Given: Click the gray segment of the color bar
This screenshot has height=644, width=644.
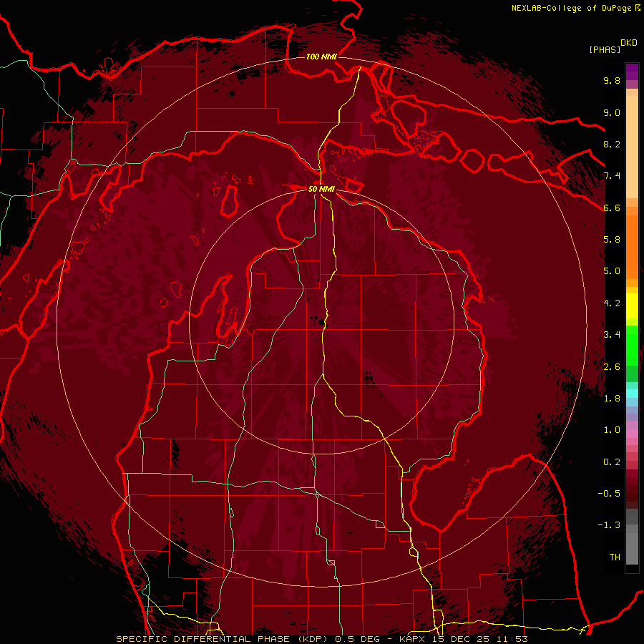Looking at the screenshot, I should [x=632, y=537].
